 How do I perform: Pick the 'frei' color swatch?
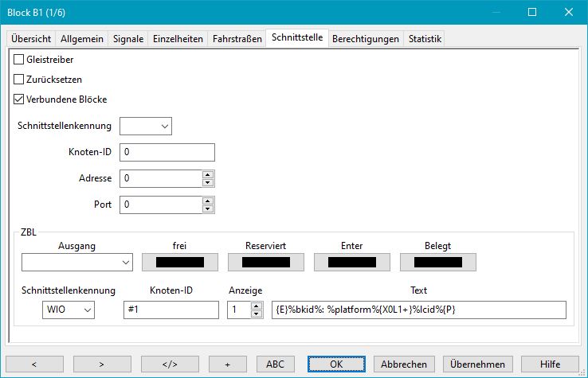pyautogui.click(x=180, y=262)
